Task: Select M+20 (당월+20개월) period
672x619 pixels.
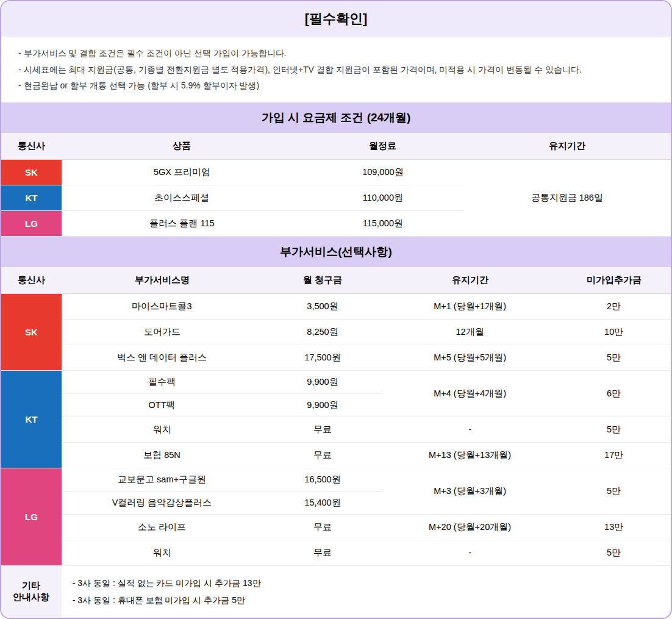Action: click(x=470, y=528)
